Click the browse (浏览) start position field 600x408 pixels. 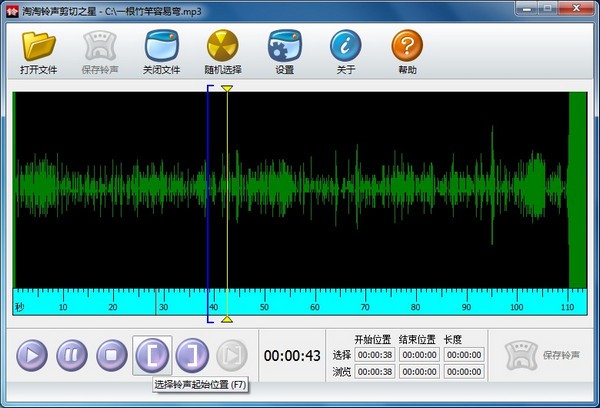coord(375,371)
